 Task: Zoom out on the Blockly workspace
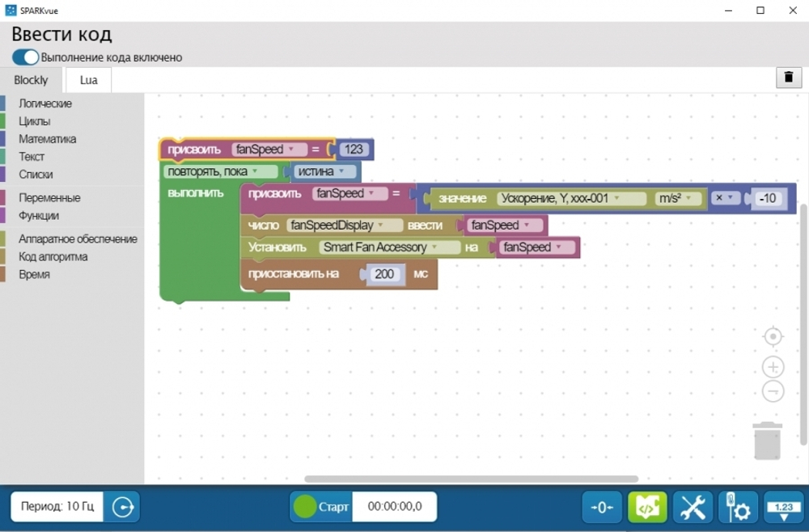[x=773, y=391]
